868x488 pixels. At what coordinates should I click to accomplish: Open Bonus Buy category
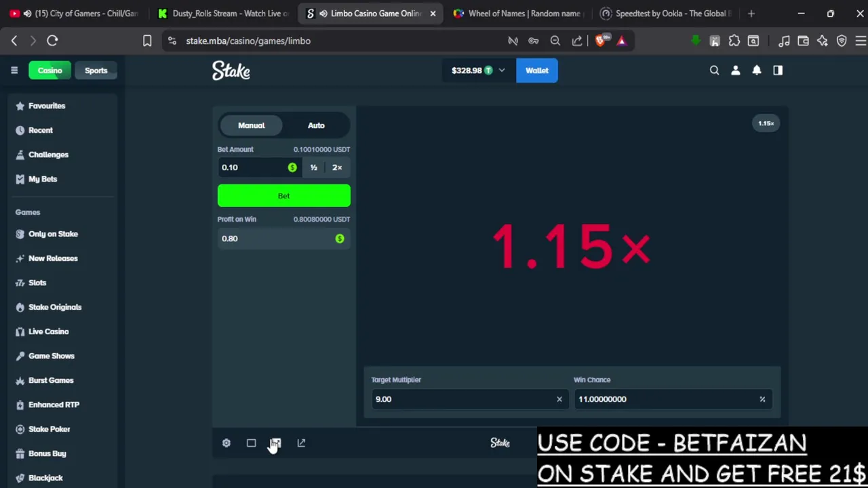[x=47, y=453]
